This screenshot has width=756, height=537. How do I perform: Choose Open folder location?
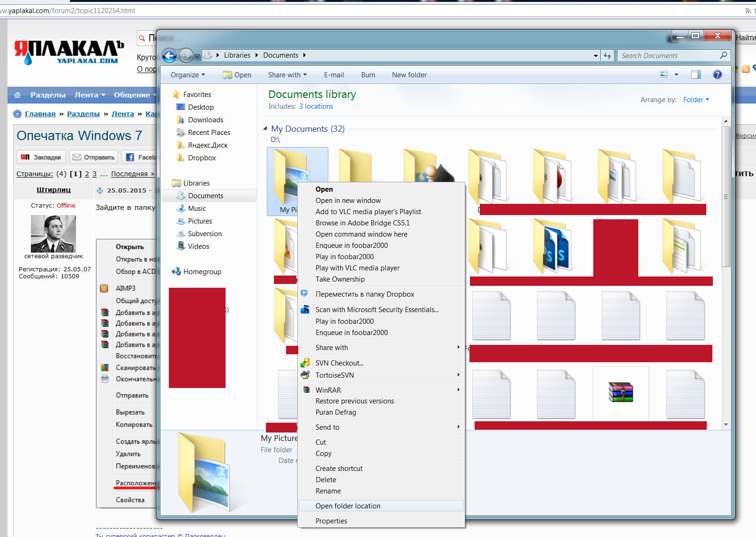(x=381, y=506)
